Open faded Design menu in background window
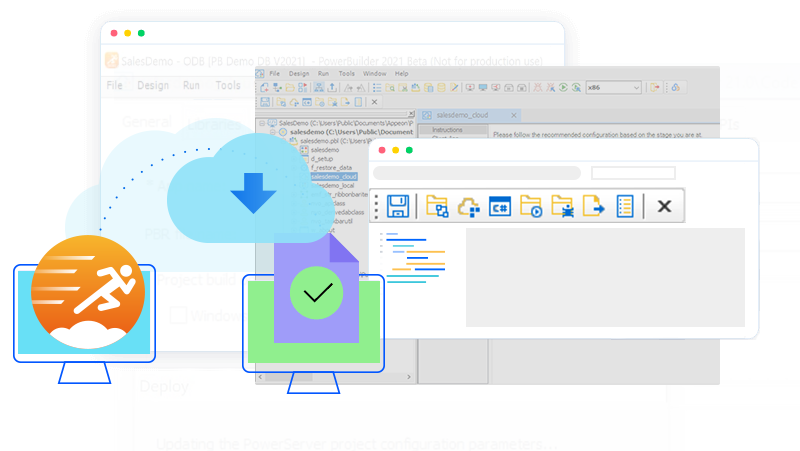This screenshot has width=800, height=451. click(x=153, y=85)
